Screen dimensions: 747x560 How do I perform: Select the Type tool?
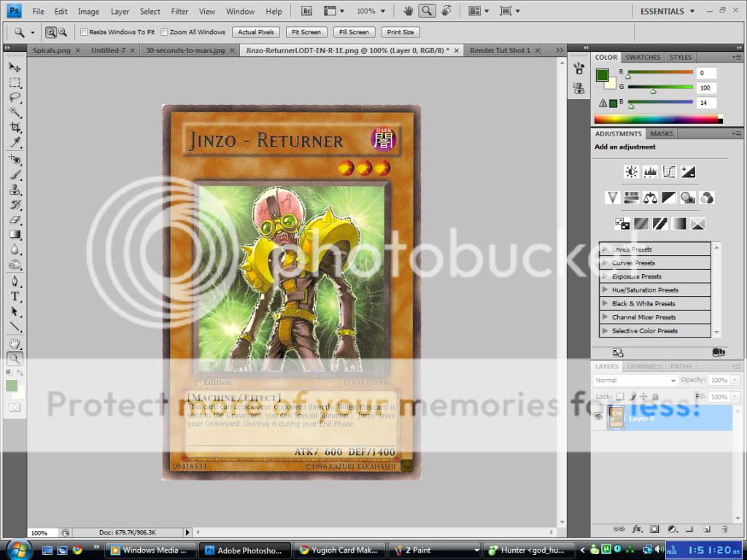coord(15,297)
